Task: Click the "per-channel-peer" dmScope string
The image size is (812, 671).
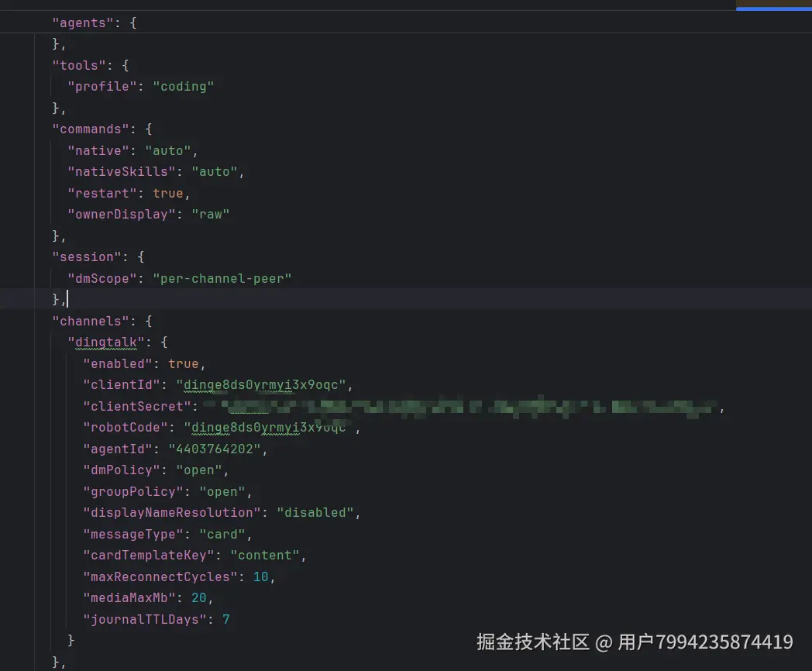Action: click(x=222, y=278)
